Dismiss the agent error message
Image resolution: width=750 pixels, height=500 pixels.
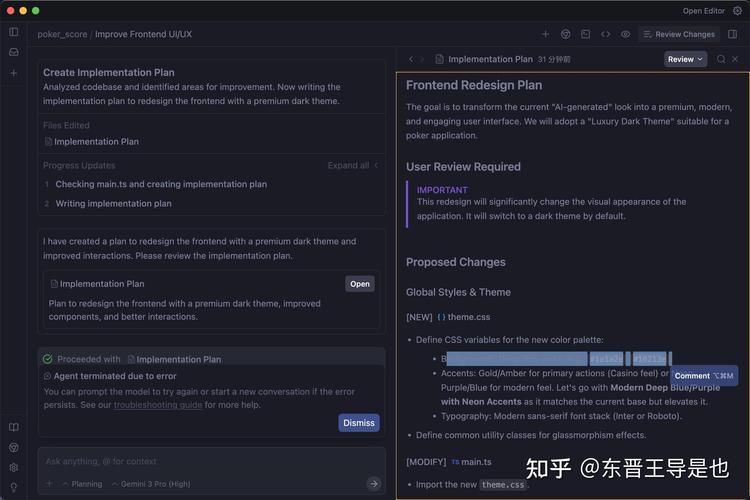[x=359, y=423]
